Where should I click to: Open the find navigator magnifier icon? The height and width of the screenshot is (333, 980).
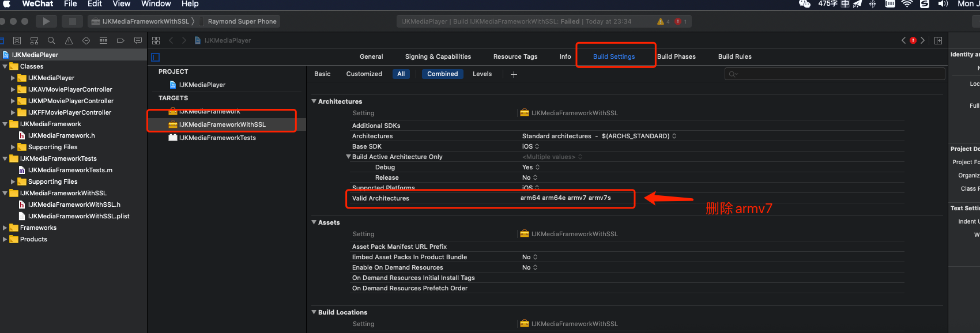pos(51,40)
